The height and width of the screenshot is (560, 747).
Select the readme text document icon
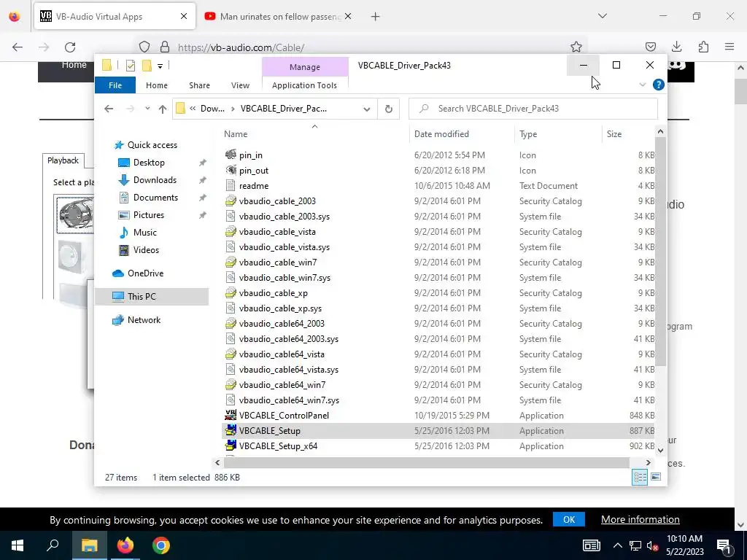pos(231,185)
